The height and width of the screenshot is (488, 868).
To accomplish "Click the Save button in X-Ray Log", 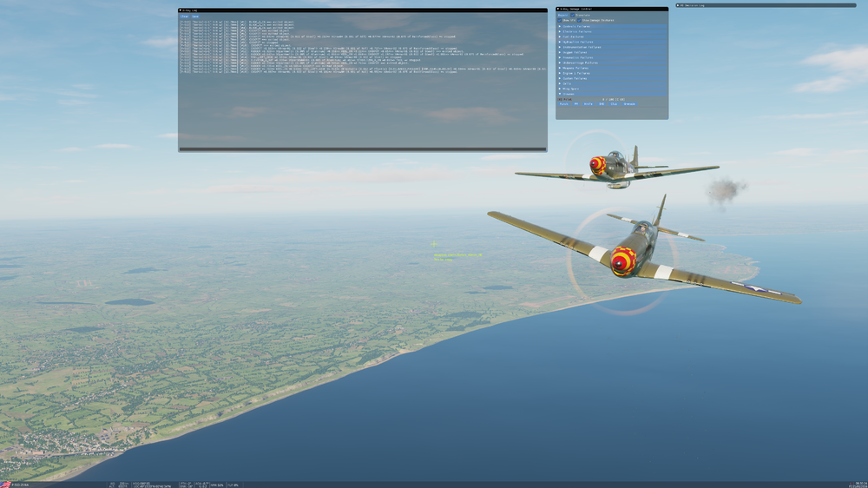I will (194, 16).
